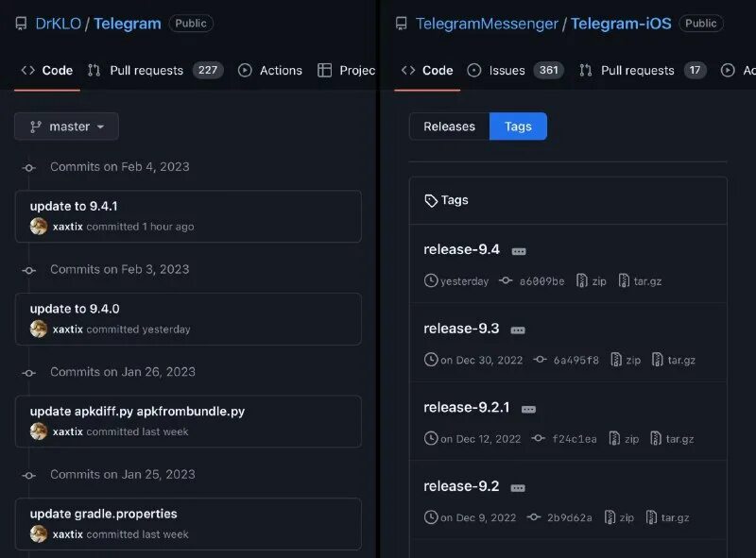Open the release-9.2 tag

(461, 486)
